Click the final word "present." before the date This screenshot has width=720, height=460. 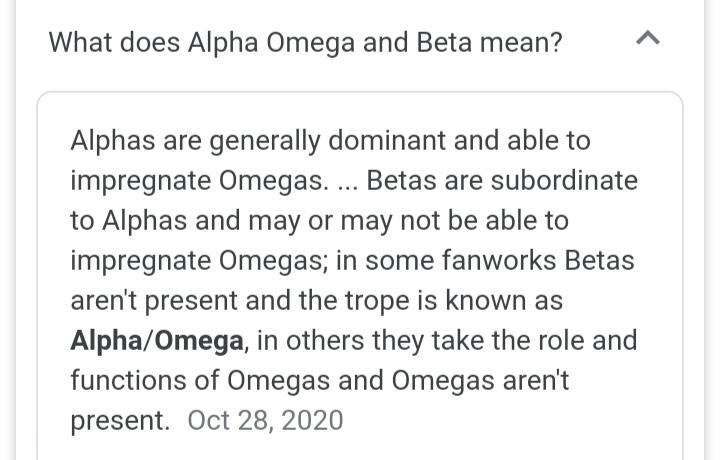point(120,421)
